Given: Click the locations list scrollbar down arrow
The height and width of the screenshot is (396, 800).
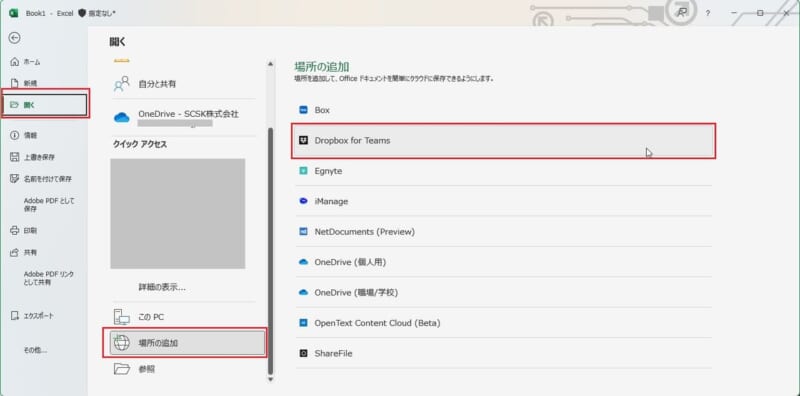Looking at the screenshot, I should click(270, 379).
